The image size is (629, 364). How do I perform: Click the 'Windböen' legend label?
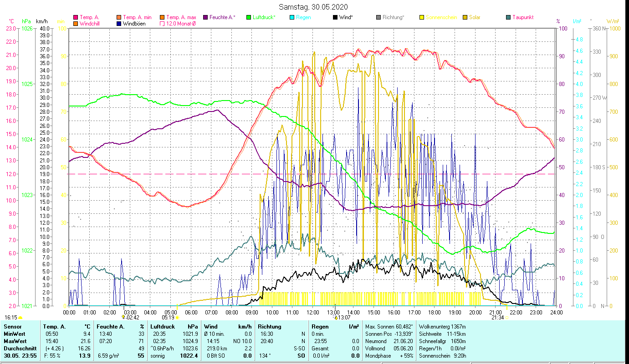click(x=134, y=24)
